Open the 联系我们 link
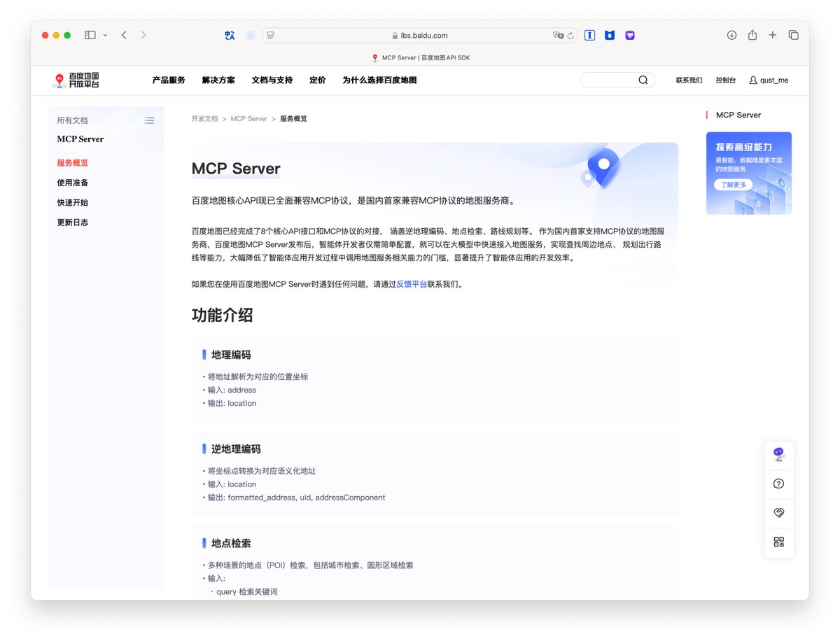 point(689,80)
